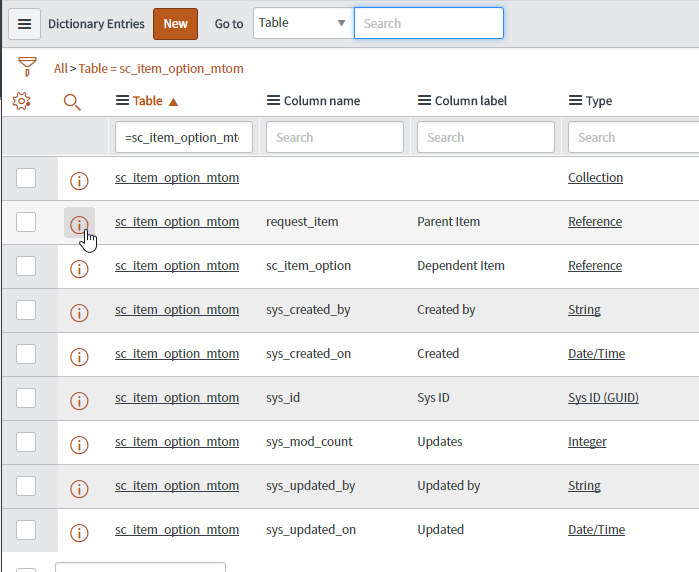Click the Table column filter input

pos(184,137)
